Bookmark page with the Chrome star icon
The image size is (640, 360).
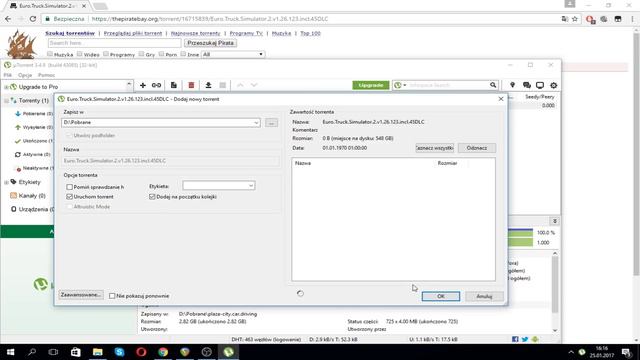575,19
